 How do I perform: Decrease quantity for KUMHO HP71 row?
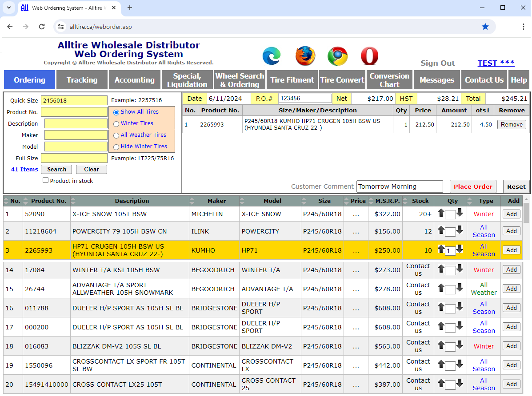click(460, 249)
